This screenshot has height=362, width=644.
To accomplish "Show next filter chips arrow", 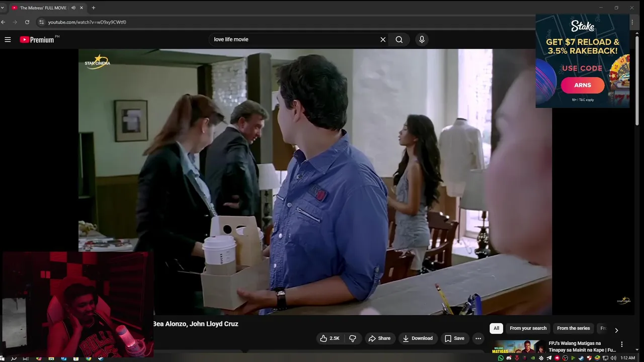I will (x=616, y=330).
